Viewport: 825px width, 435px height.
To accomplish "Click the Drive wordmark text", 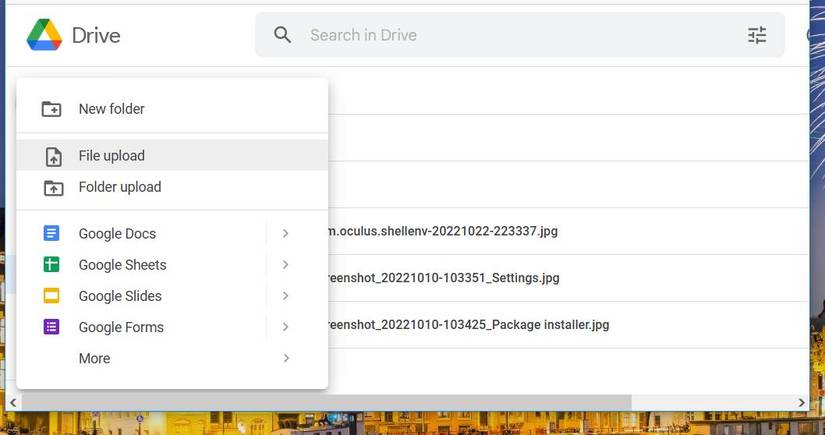I will (x=96, y=35).
